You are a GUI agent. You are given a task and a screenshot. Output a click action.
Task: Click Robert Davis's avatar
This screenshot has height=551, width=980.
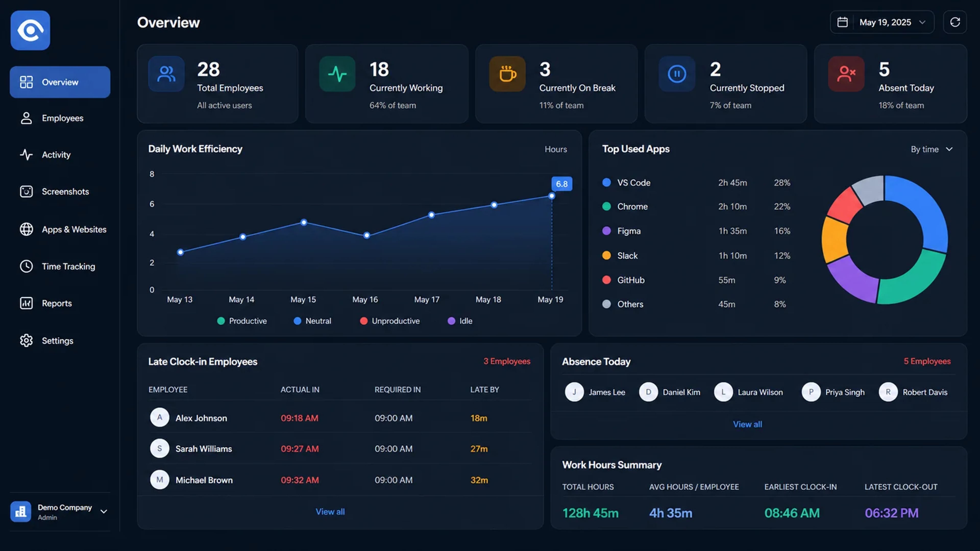888,392
